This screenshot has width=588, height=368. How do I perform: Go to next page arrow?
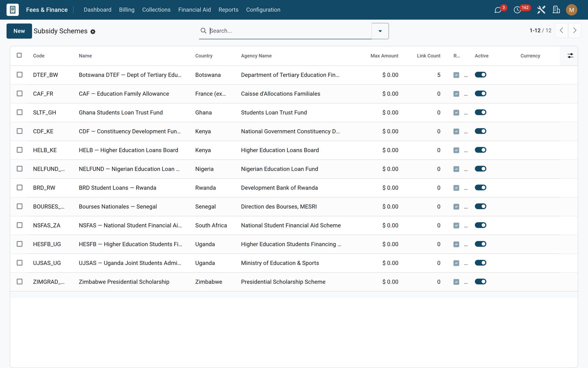coord(575,31)
